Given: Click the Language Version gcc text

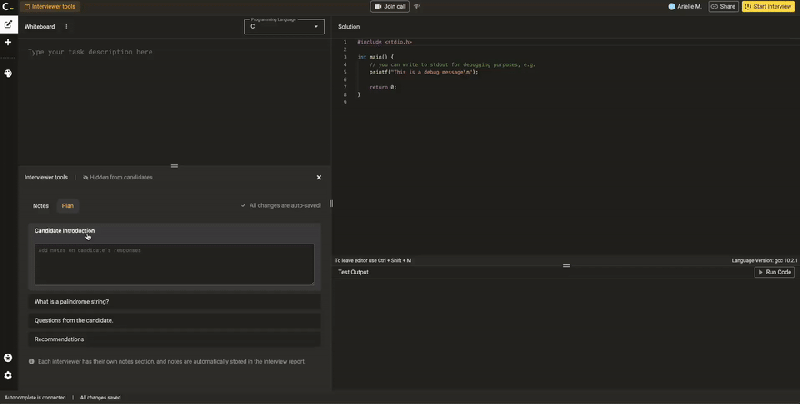Looking at the screenshot, I should 764,260.
